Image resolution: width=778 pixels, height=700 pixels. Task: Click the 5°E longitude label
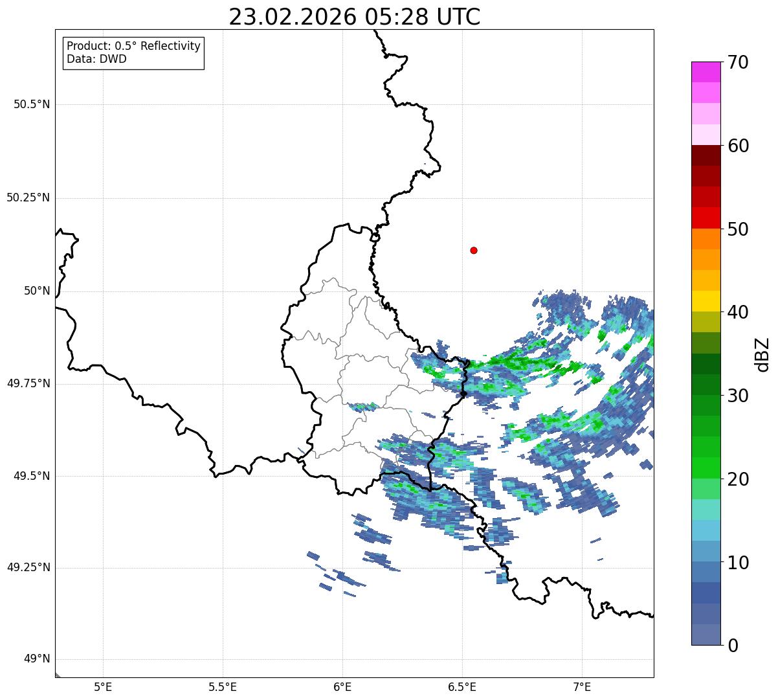[103, 686]
